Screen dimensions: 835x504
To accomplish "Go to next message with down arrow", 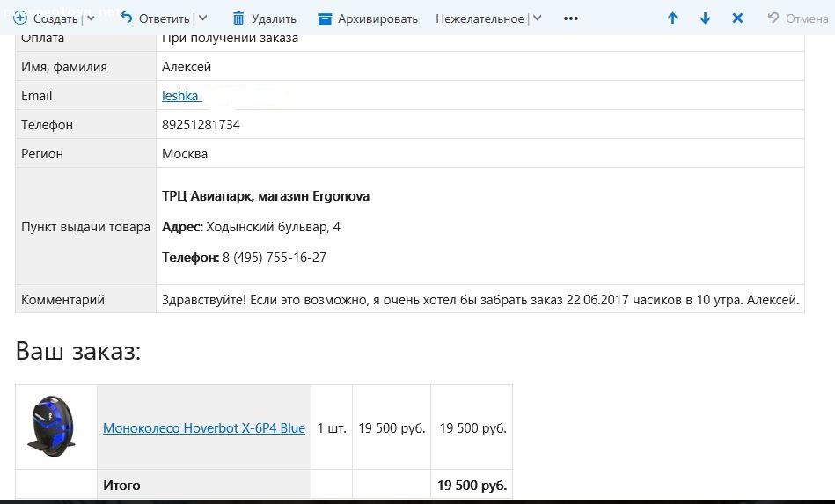I will click(705, 18).
